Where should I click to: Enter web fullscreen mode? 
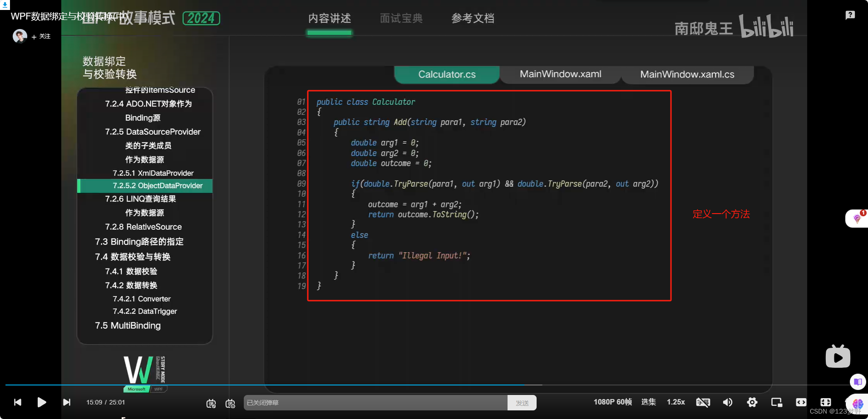826,402
